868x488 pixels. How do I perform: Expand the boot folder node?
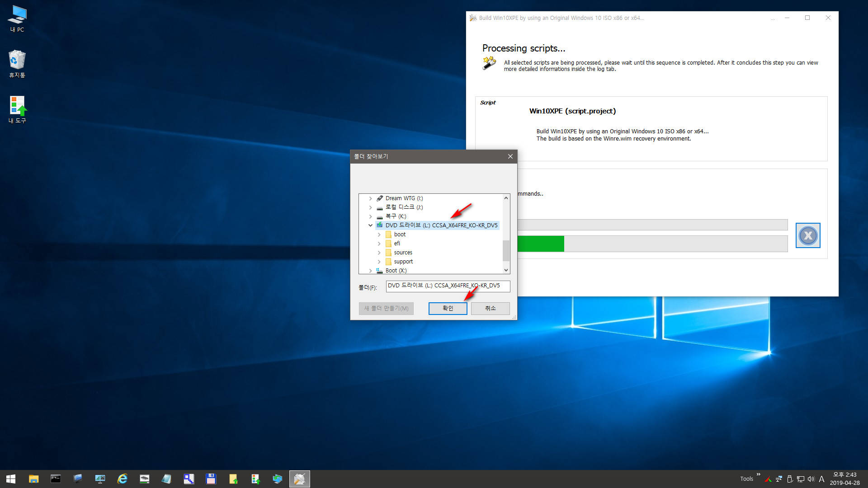pyautogui.click(x=379, y=235)
